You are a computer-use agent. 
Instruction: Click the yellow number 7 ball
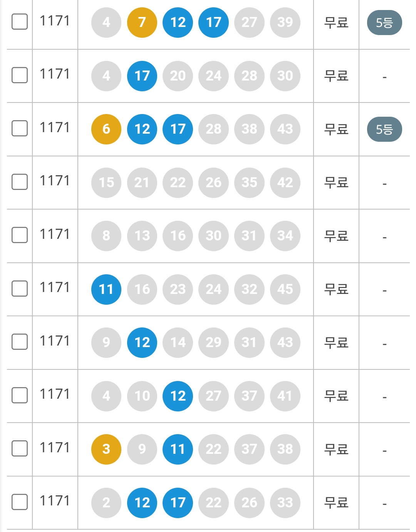coord(142,22)
